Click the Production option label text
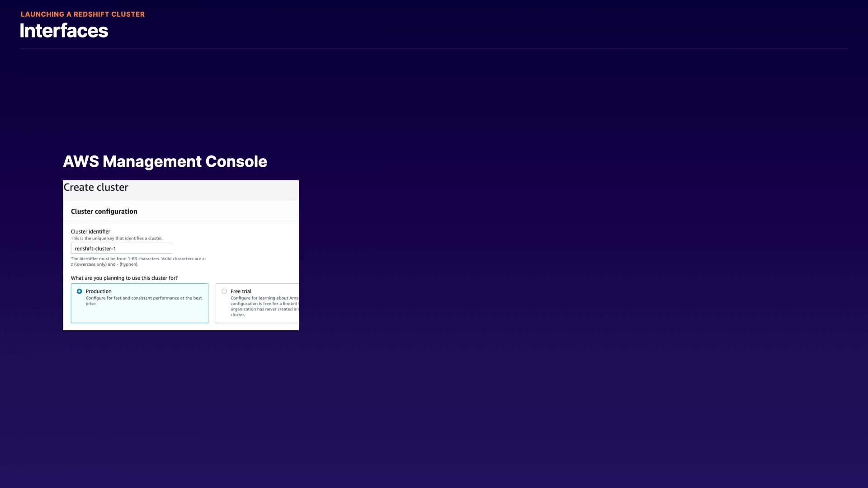 tap(99, 291)
